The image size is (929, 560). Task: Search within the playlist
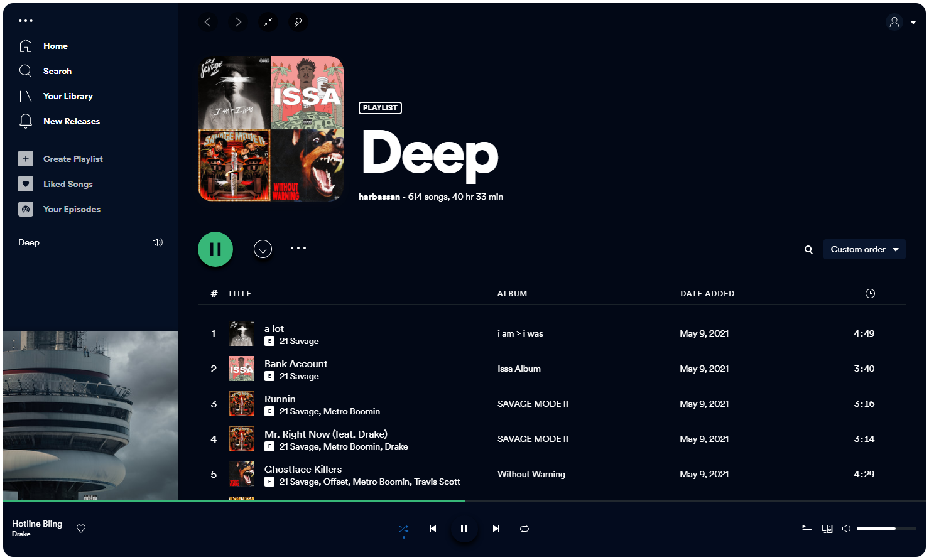[808, 249]
